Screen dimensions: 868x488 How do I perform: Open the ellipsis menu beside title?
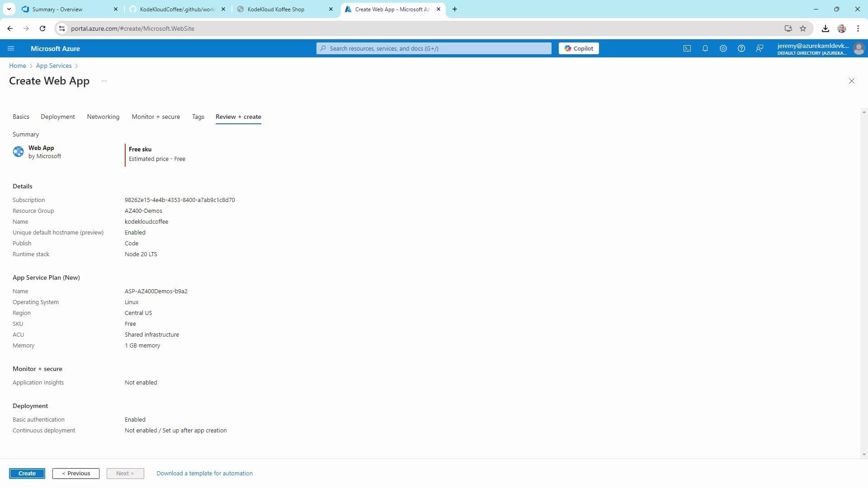pos(104,81)
